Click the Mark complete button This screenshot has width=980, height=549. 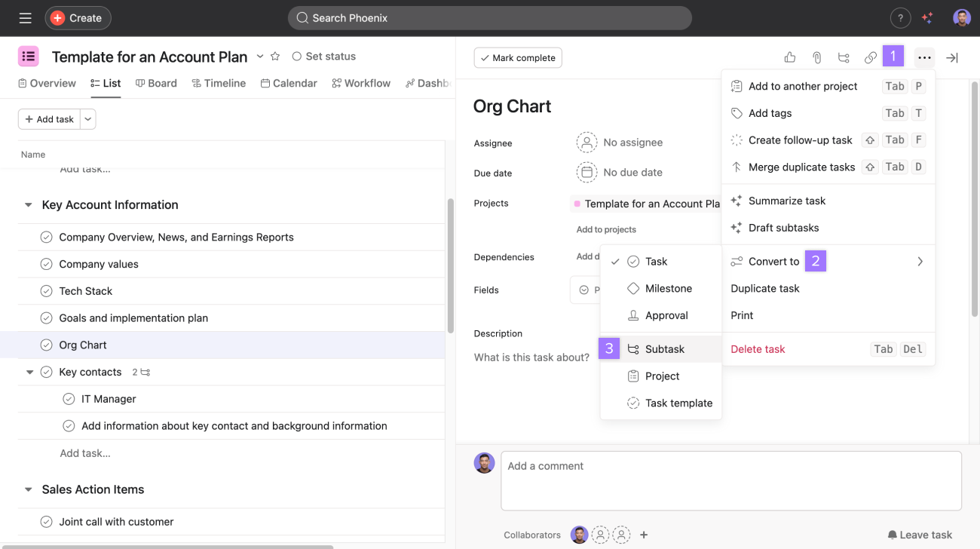click(518, 58)
